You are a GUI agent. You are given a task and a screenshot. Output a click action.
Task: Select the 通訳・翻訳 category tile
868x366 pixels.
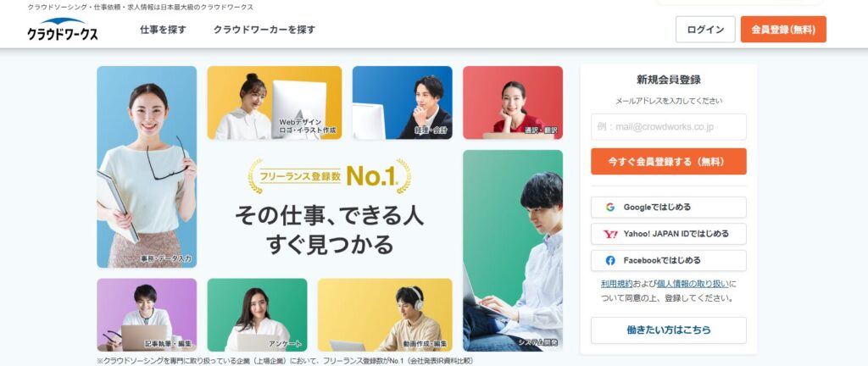[x=513, y=103]
